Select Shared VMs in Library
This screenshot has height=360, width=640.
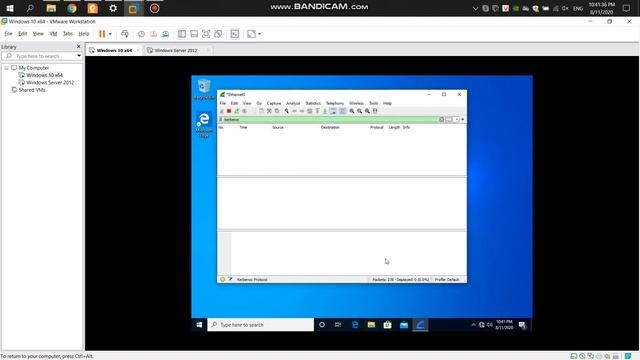tap(32, 90)
